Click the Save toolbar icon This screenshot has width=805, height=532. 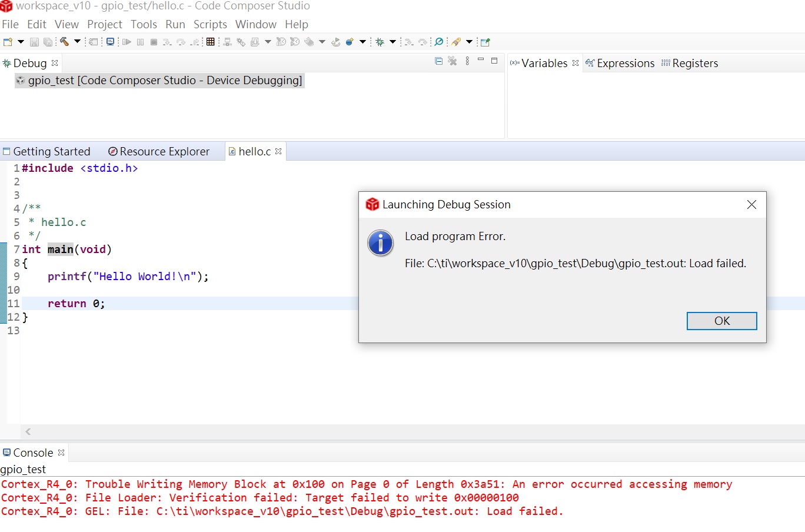[x=34, y=42]
